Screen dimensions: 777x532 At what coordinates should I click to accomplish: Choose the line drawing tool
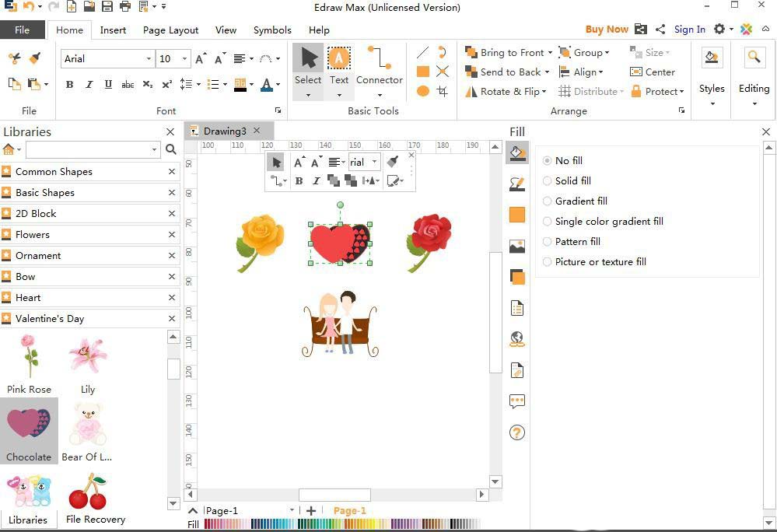point(422,53)
